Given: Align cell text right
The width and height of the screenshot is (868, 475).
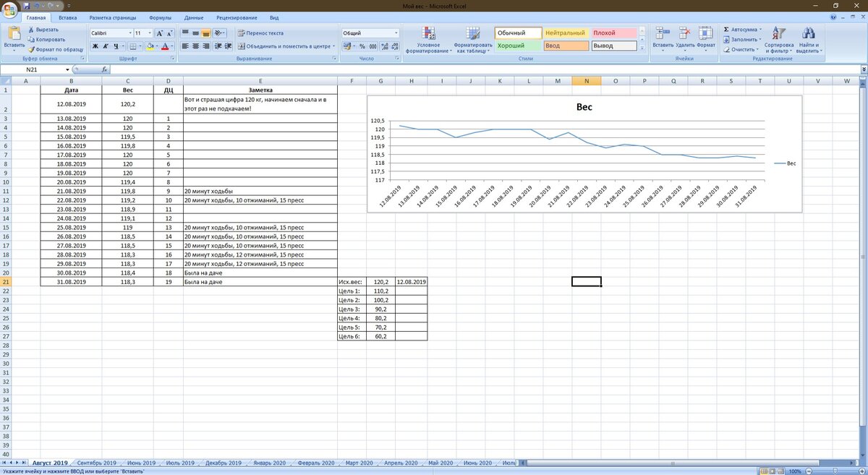Looking at the screenshot, I should (x=206, y=46).
